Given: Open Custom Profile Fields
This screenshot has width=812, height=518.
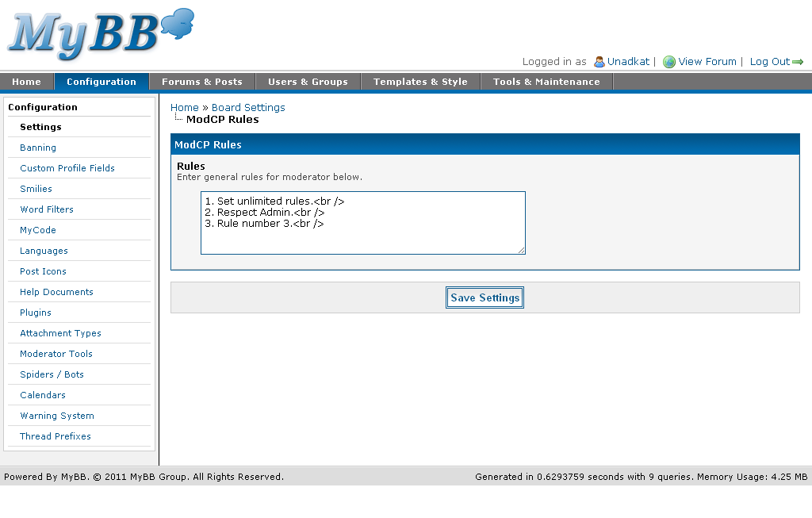Looking at the screenshot, I should tap(67, 168).
